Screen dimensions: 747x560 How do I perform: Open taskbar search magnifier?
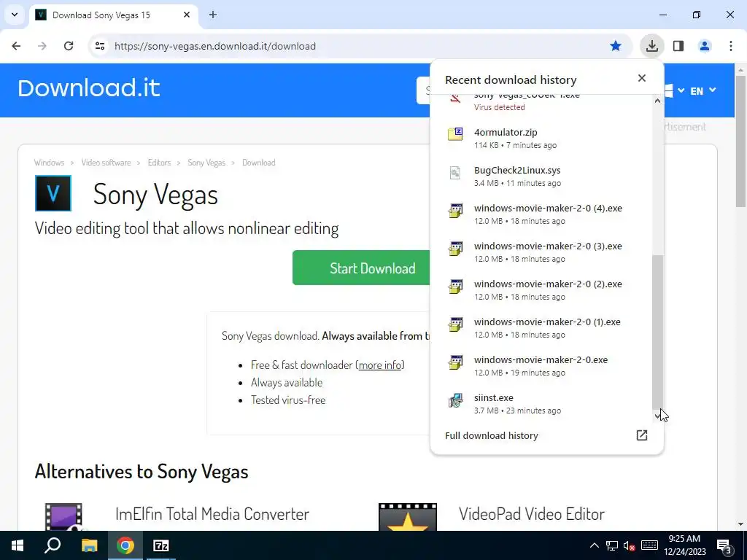pos(53,545)
